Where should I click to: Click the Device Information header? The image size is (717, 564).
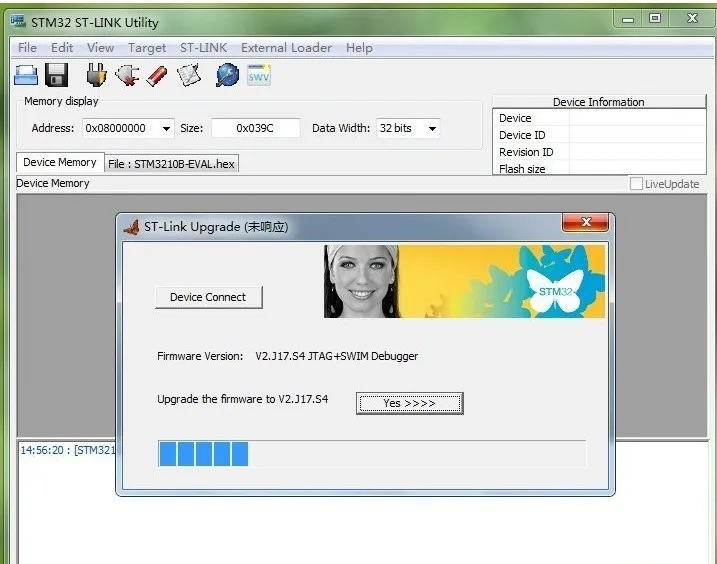(599, 102)
